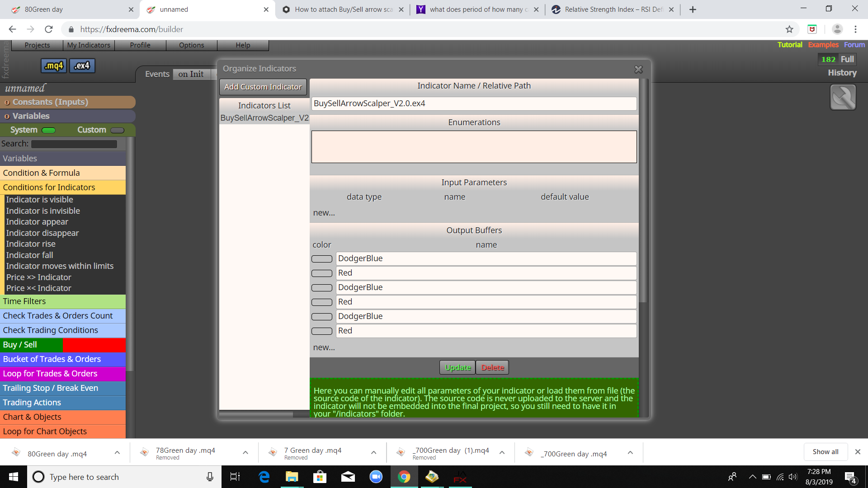Select BuySellArrowScalper_V2 in Indicators List

[264, 118]
